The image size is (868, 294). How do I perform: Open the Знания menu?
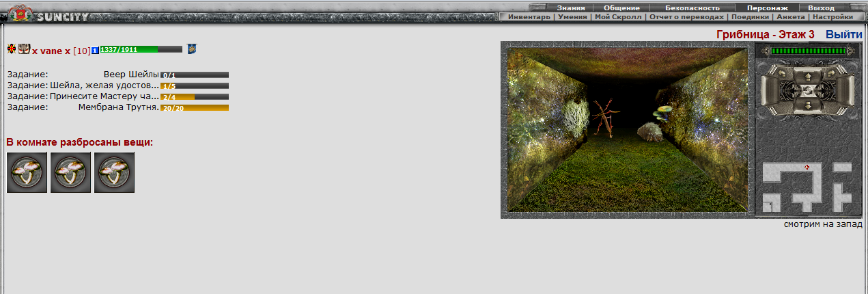(x=570, y=8)
